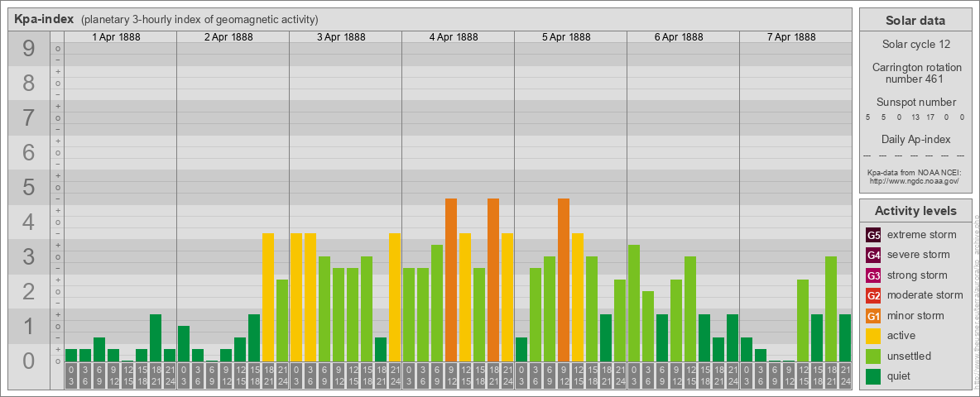
Task: Click the 18–21 hour label under 2 Apr
Action: [268, 375]
